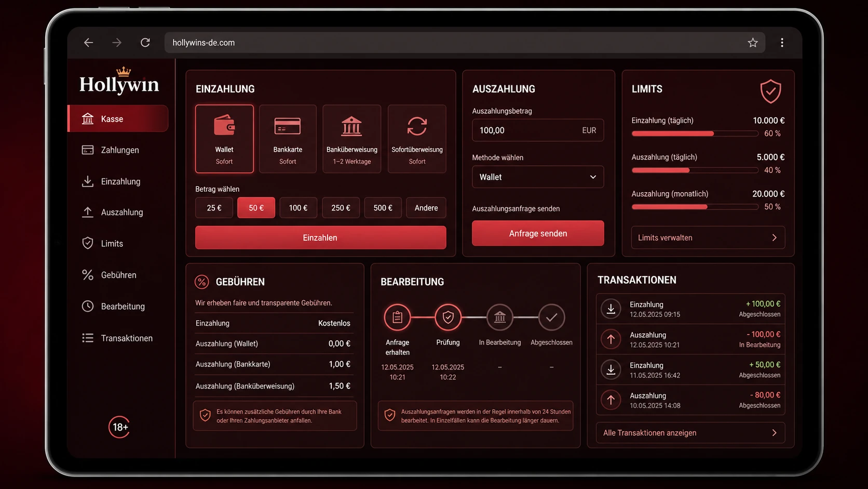Click the Einzahlung (täglich) progress bar
This screenshot has height=489, width=868.
[695, 134]
